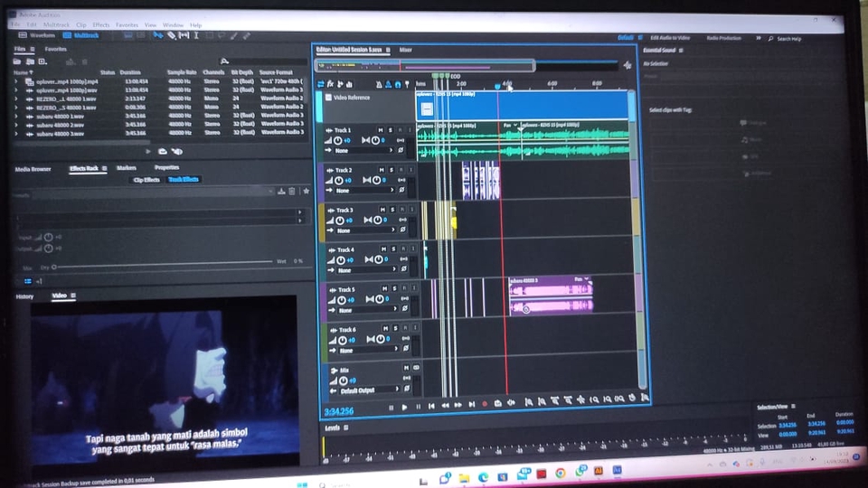The width and height of the screenshot is (868, 488).
Task: Toggle the metronome icon above tracks
Action: (x=379, y=85)
